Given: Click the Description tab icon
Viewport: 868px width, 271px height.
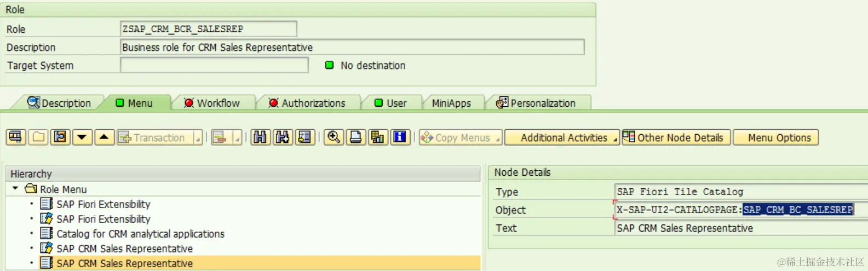Looking at the screenshot, I should (x=34, y=102).
